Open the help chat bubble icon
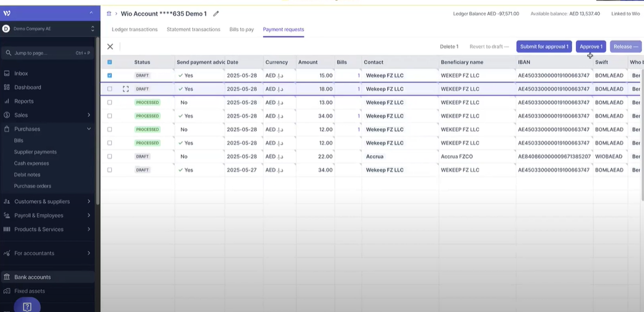The width and height of the screenshot is (644, 312). (27, 306)
